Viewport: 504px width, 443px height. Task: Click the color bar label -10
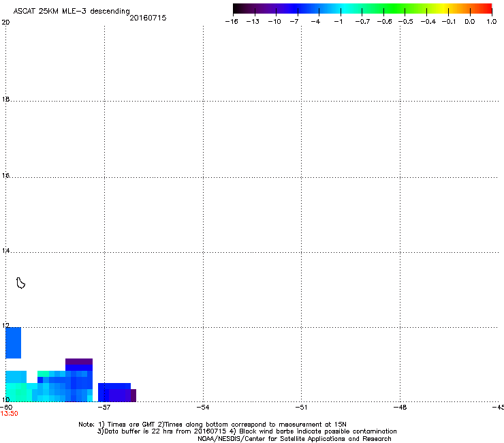click(x=274, y=22)
